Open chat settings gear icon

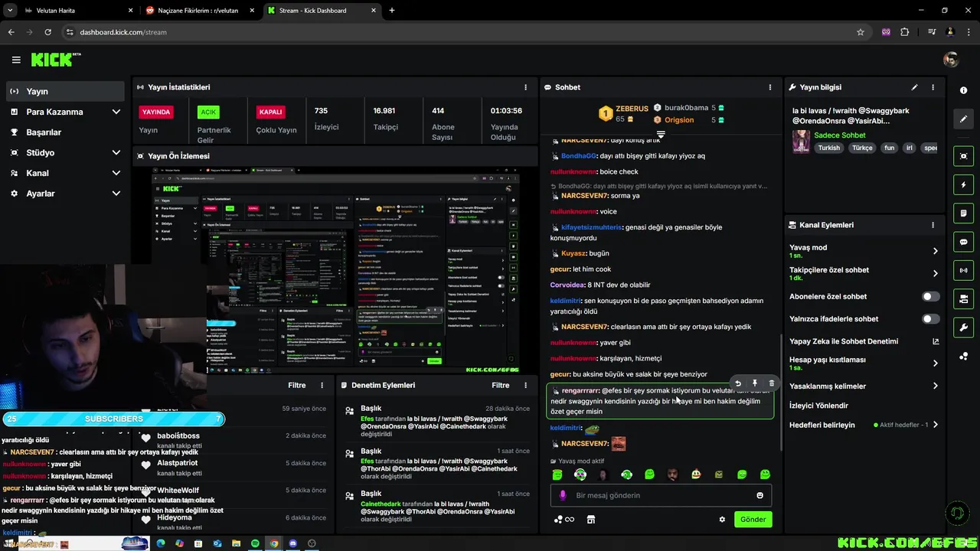click(722, 520)
